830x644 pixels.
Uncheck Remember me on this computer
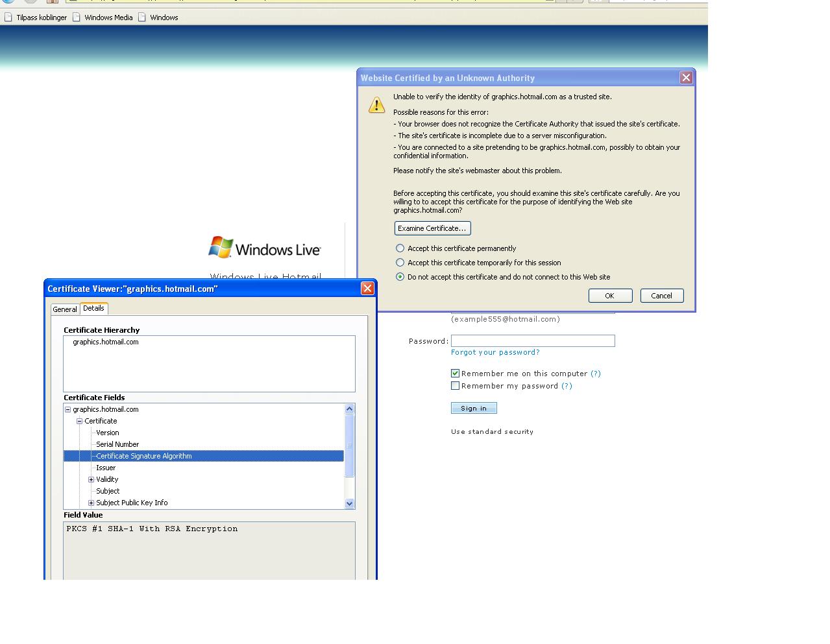(x=455, y=373)
